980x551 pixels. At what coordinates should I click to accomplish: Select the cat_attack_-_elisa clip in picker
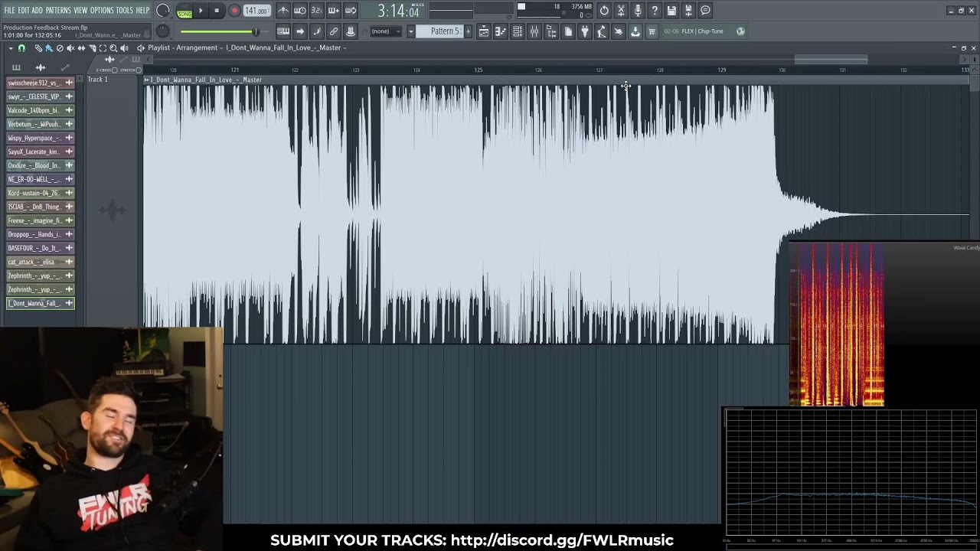click(41, 262)
